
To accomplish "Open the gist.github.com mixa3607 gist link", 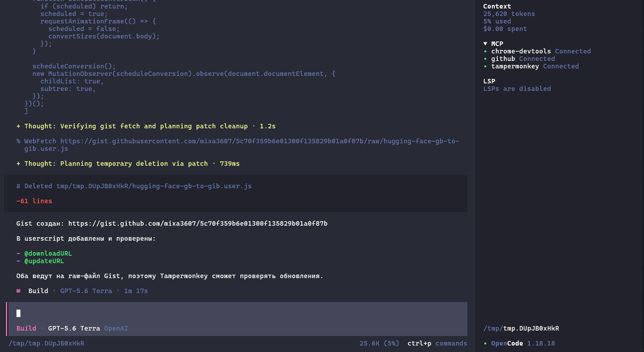I will (x=198, y=224).
